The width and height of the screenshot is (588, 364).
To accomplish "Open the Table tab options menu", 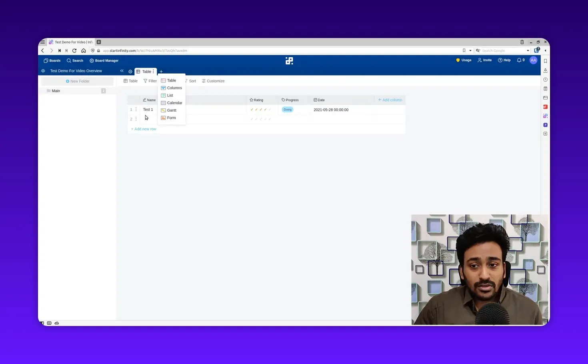I will (153, 71).
